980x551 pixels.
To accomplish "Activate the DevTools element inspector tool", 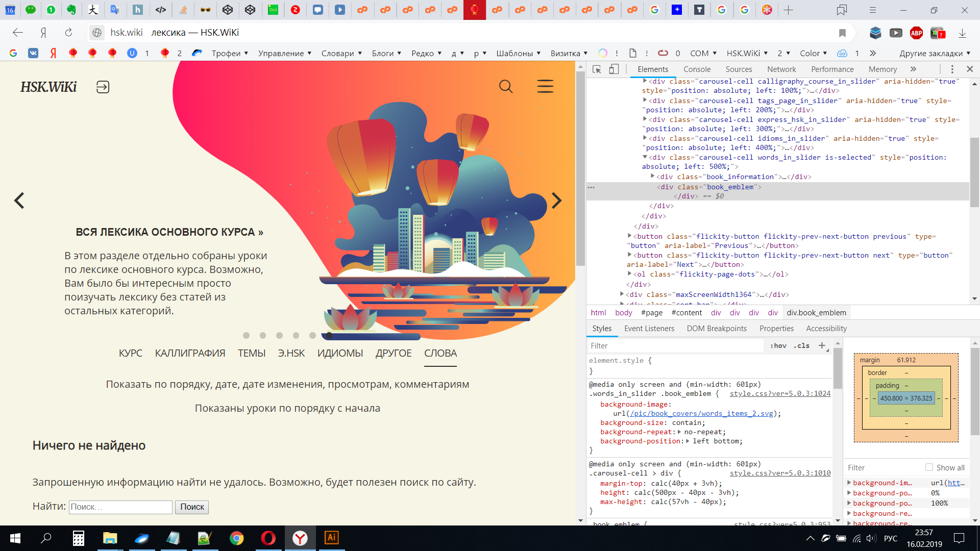I will pos(597,69).
